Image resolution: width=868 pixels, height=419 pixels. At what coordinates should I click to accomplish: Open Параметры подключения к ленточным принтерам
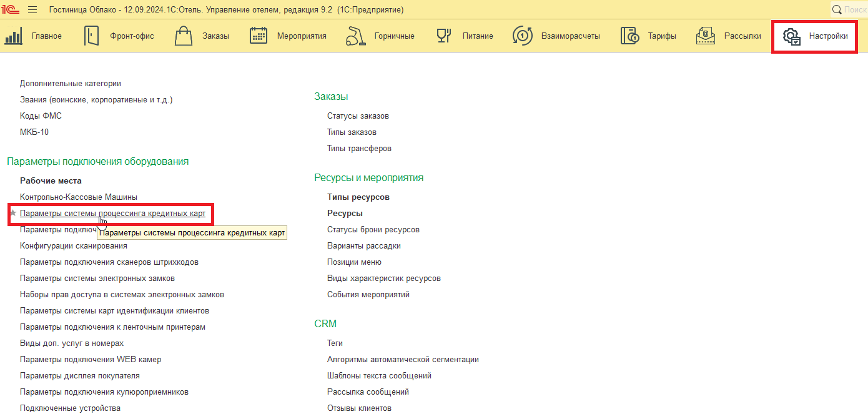pyautogui.click(x=112, y=327)
